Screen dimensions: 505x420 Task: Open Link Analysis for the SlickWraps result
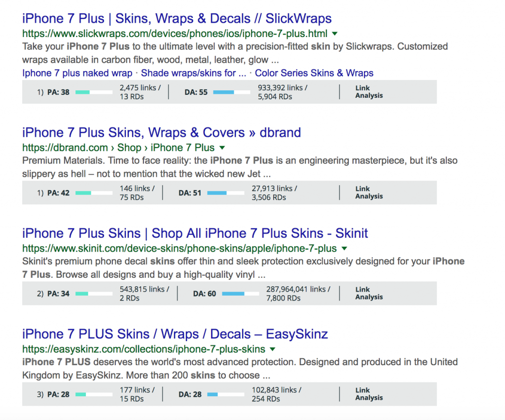coord(368,92)
